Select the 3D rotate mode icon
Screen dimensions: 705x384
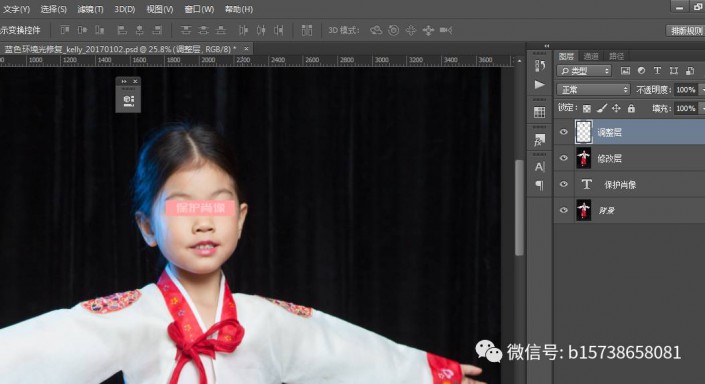click(376, 30)
